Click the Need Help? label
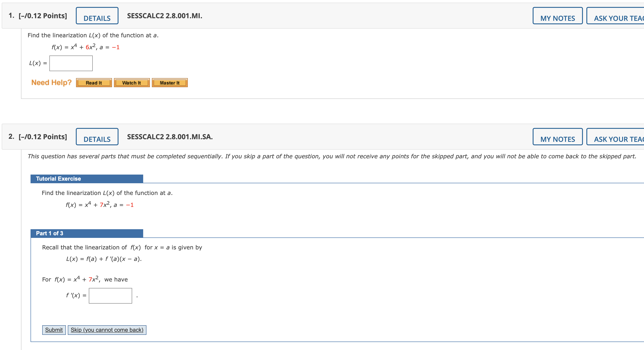644x350 pixels. tap(51, 82)
